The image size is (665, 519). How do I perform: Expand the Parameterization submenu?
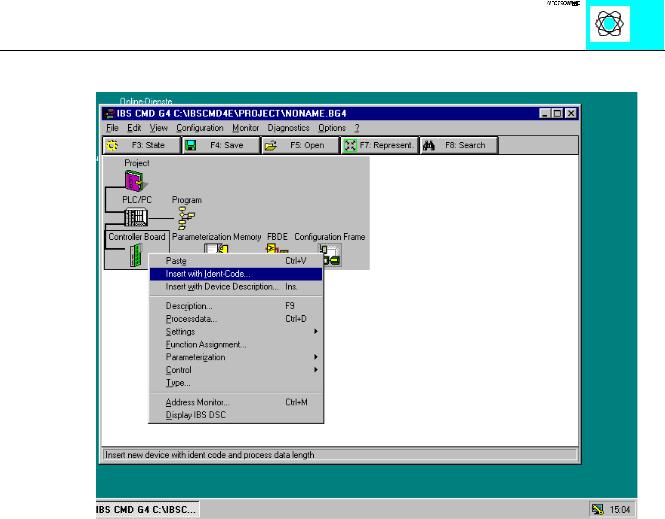(236, 357)
